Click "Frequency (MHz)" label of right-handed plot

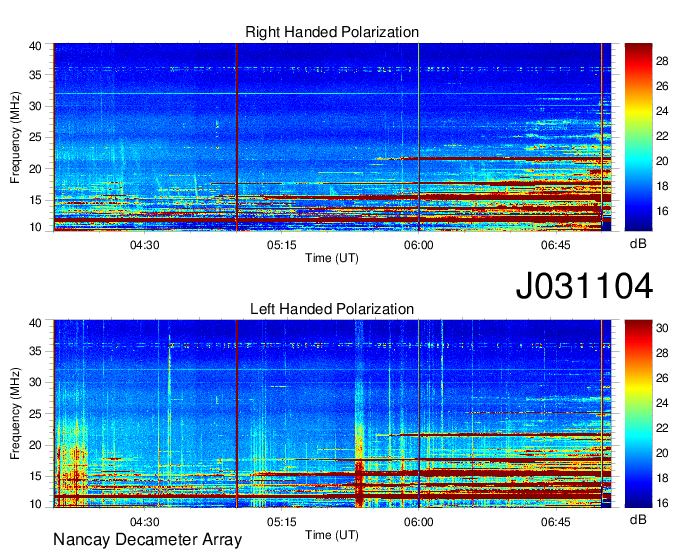click(x=15, y=137)
